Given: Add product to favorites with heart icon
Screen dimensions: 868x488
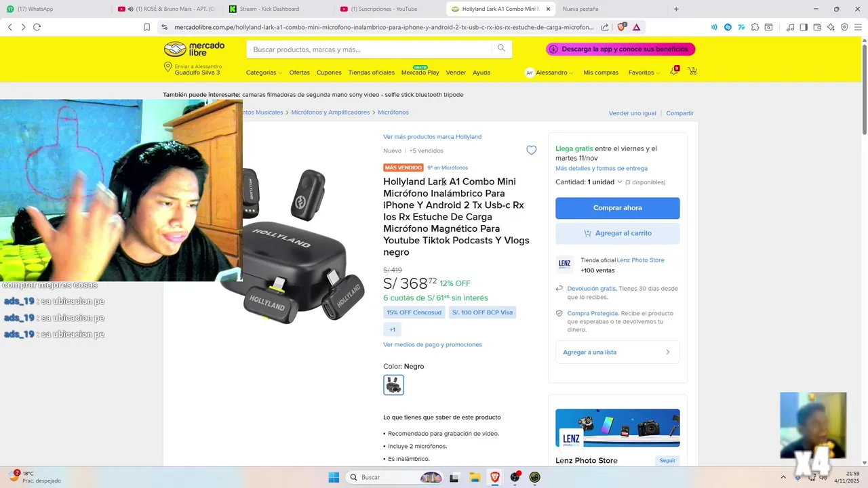Looking at the screenshot, I should click(532, 150).
